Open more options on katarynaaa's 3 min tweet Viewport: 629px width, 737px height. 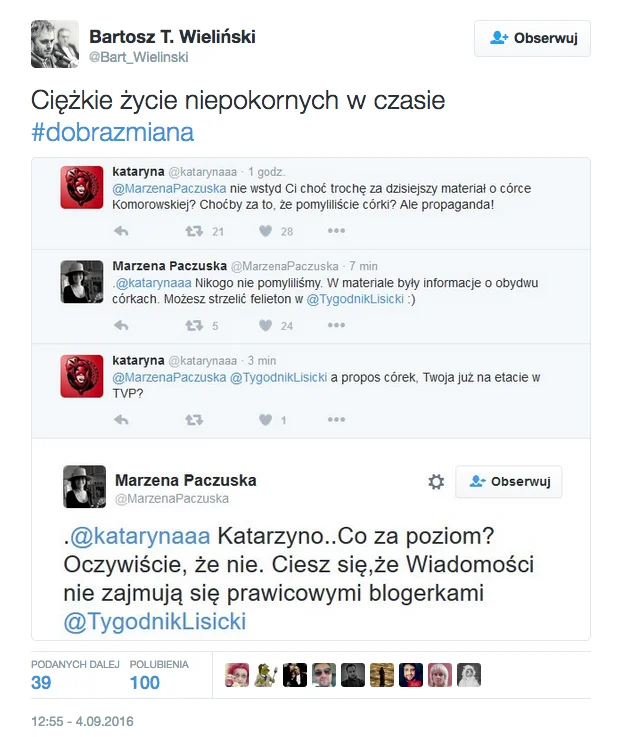[x=336, y=419]
